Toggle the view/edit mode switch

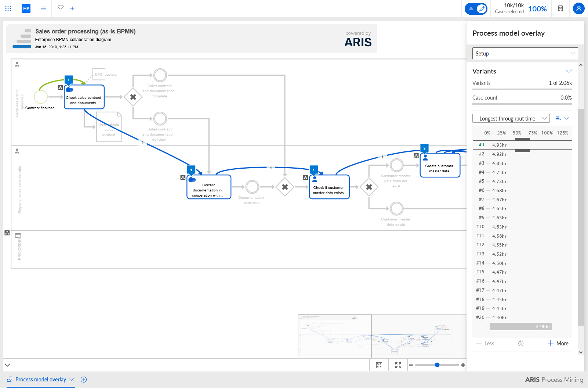click(x=476, y=8)
